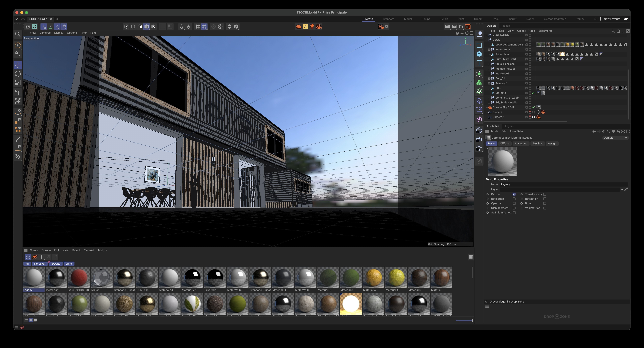
Task: Create new material with plus icon
Action: pos(41,257)
